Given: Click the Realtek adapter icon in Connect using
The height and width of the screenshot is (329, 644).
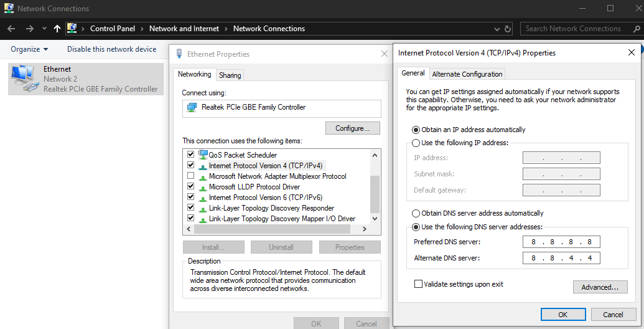Looking at the screenshot, I should (192, 107).
